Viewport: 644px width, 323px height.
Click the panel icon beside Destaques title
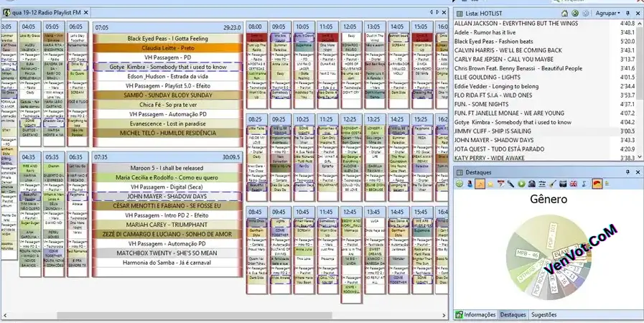[459, 172]
